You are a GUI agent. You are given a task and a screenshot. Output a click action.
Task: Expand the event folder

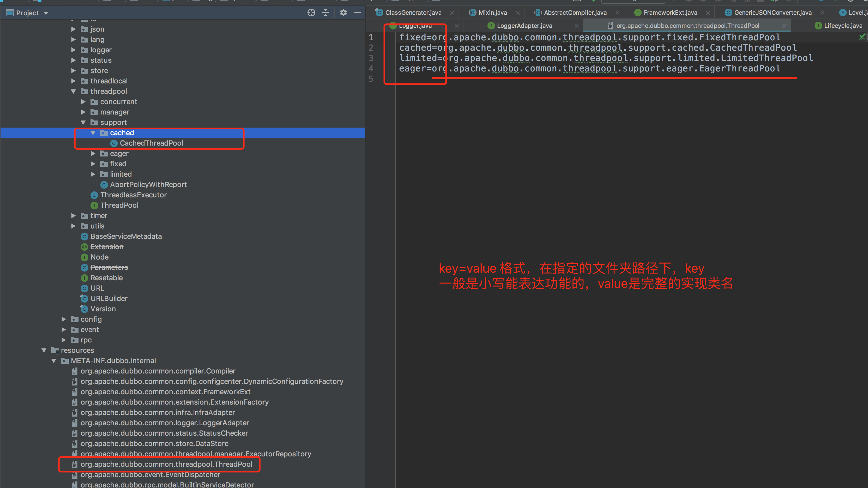[64, 330]
